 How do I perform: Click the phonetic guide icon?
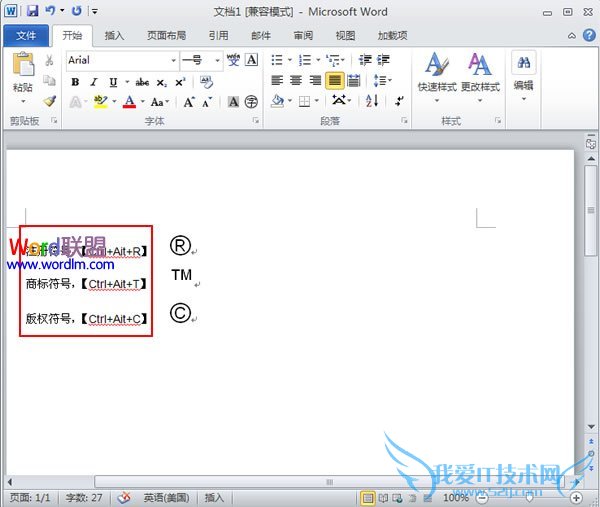click(x=233, y=60)
